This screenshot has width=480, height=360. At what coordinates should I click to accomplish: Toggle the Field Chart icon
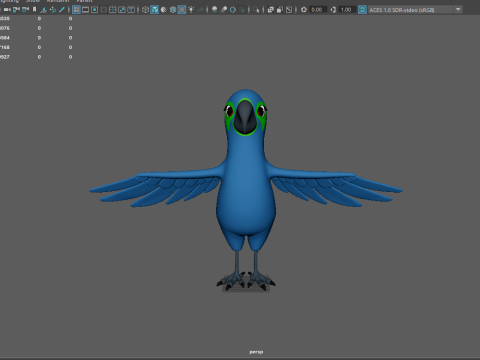coord(113,10)
